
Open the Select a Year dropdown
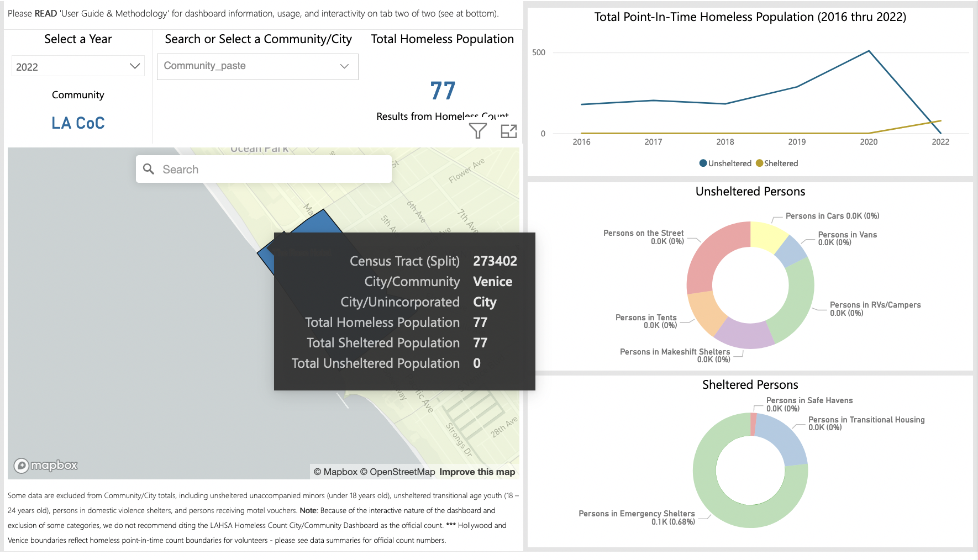(x=78, y=66)
